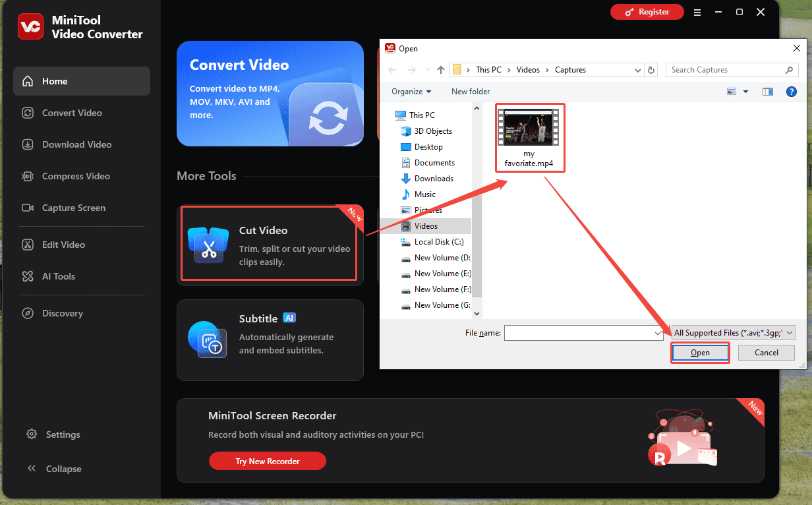Click the Cancel button
The height and width of the screenshot is (505, 812).
pyautogui.click(x=767, y=353)
